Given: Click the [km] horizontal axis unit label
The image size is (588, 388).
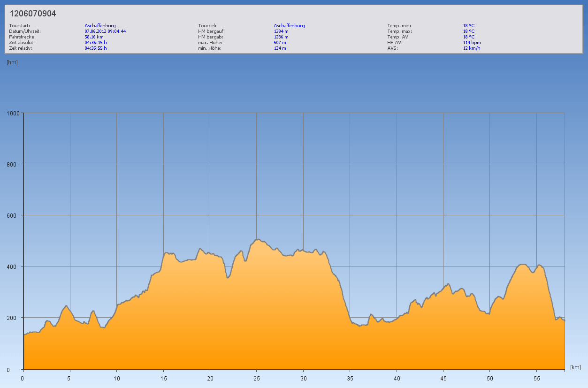Looking at the screenshot, I should click(x=575, y=367).
